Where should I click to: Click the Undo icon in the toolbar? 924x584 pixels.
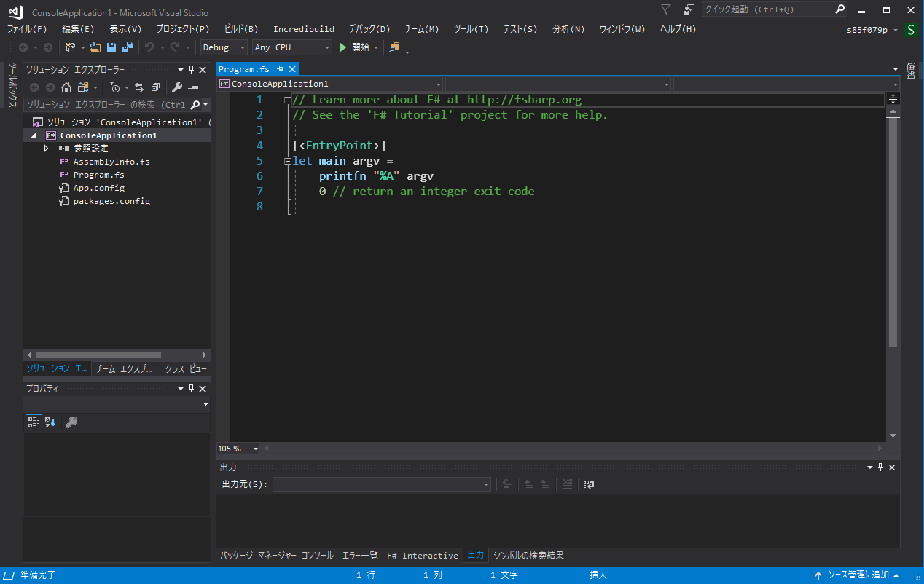[151, 47]
